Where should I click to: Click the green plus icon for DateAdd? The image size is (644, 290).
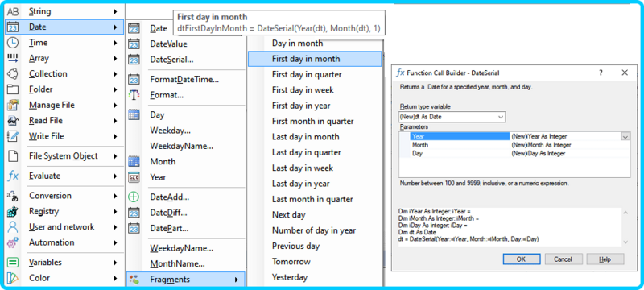134,197
